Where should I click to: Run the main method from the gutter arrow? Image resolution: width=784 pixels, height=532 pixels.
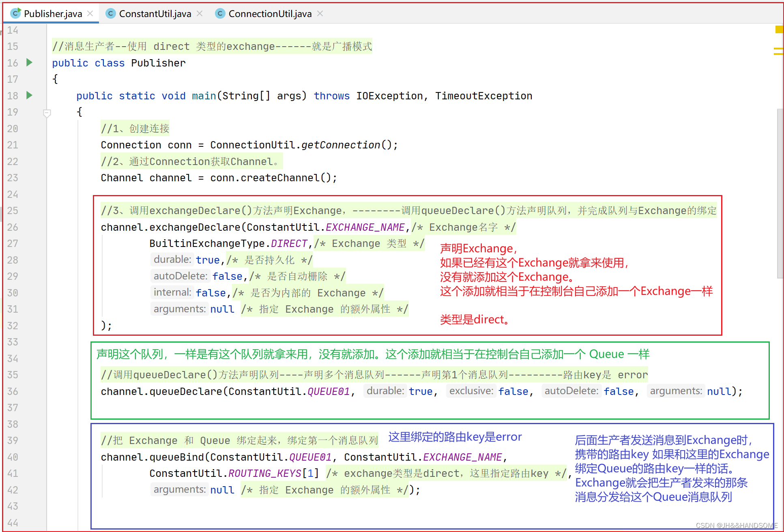click(29, 95)
